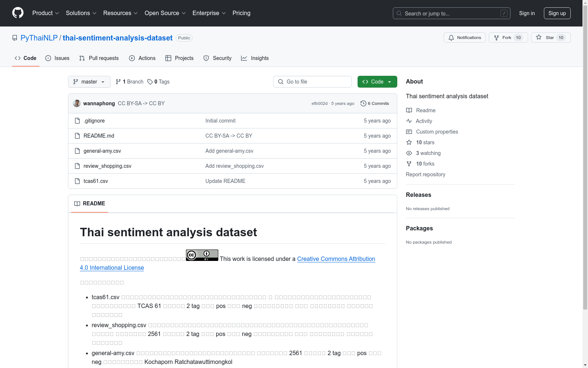
Task: Open the Activity link in About
Action: tap(419, 121)
